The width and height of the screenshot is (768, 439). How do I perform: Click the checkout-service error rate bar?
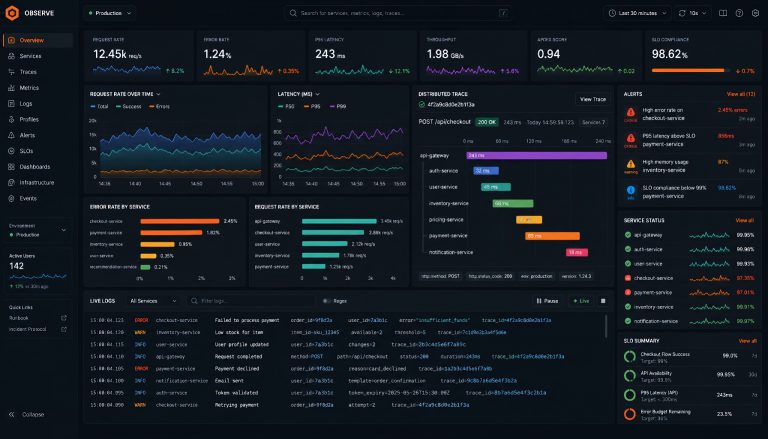click(x=180, y=221)
